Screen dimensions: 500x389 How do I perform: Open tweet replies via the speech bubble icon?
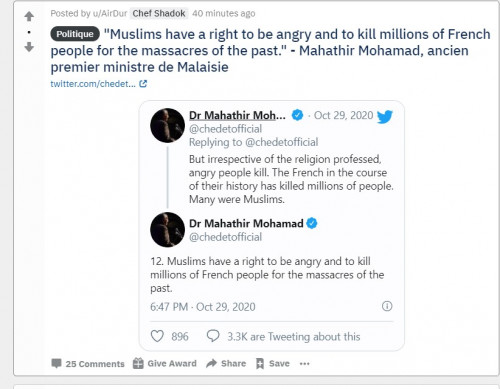[x=213, y=336]
